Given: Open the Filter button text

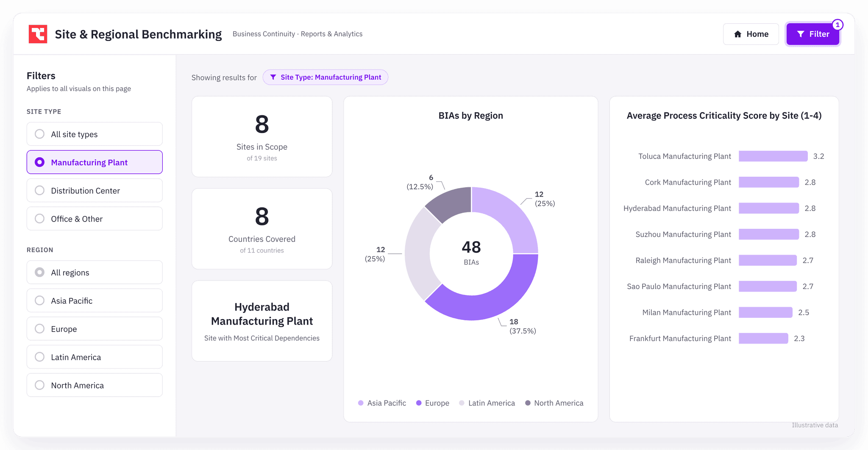Looking at the screenshot, I should (x=819, y=34).
